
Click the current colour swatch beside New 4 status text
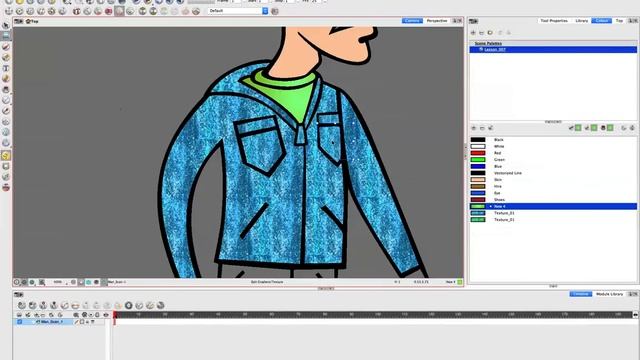(460, 282)
